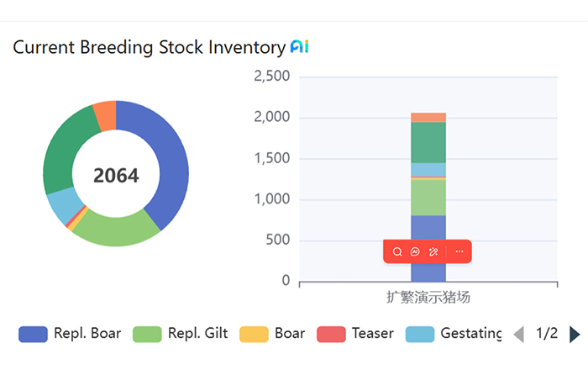Viewport: 588px width, 391px height.
Task: Open the three-dots more options menu
Action: 459,251
